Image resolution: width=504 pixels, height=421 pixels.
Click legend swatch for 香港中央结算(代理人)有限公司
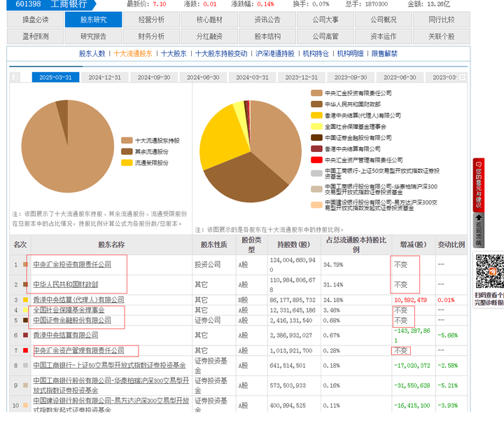tap(316, 116)
